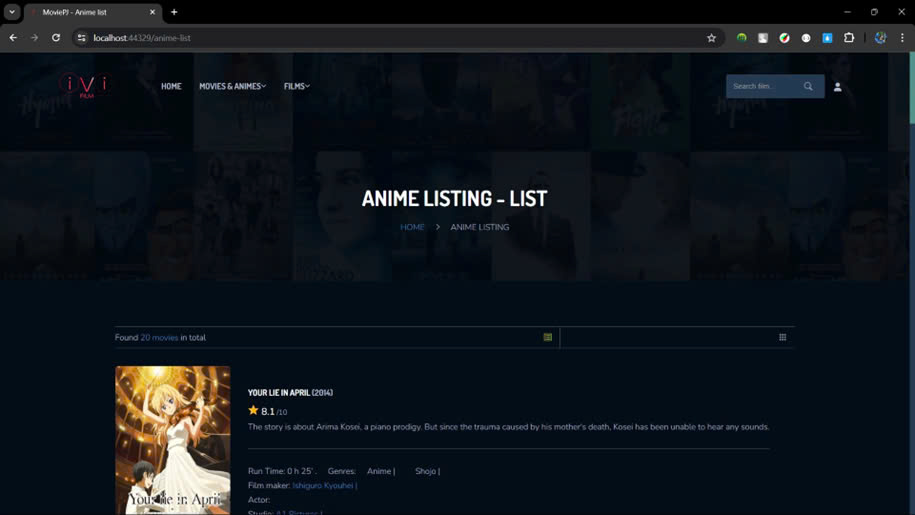Click the 20 movies count link
Image resolution: width=915 pixels, height=515 pixels.
159,337
